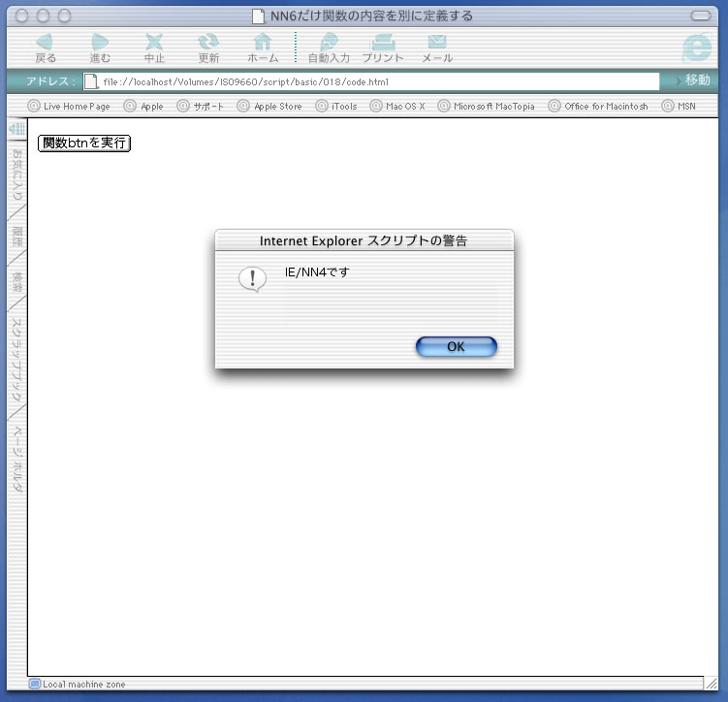The height and width of the screenshot is (702, 728).
Task: Toggle the Explorer bar collapse icon
Action: 16,129
